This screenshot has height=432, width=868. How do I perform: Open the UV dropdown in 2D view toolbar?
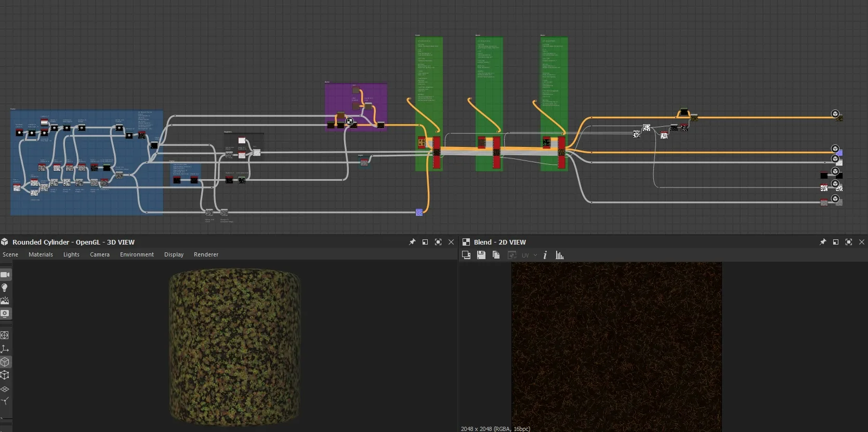(530, 255)
